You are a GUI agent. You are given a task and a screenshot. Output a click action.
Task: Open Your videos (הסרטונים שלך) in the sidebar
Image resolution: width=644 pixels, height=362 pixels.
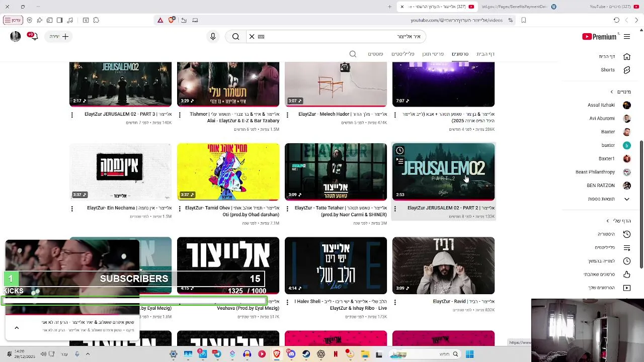[x=609, y=288]
